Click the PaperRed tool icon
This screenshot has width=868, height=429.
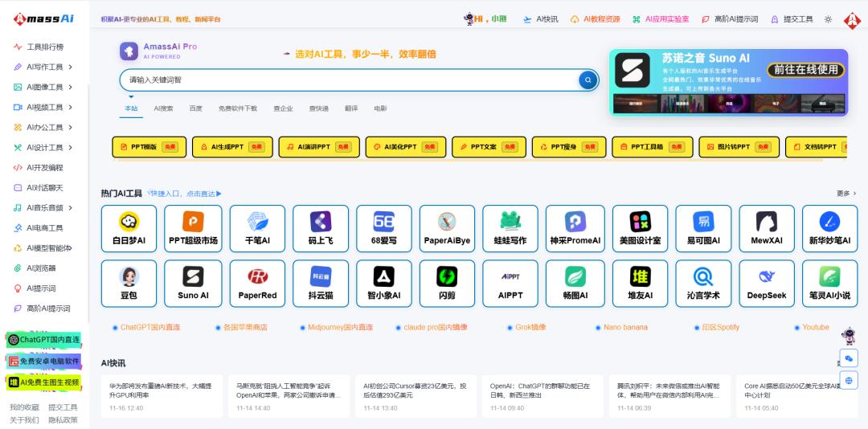click(x=257, y=277)
